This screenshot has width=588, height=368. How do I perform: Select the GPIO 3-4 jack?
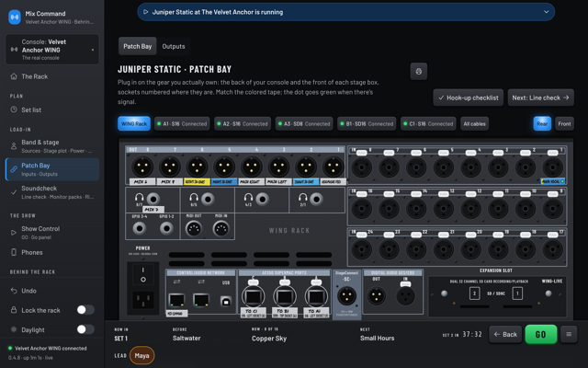(140, 228)
